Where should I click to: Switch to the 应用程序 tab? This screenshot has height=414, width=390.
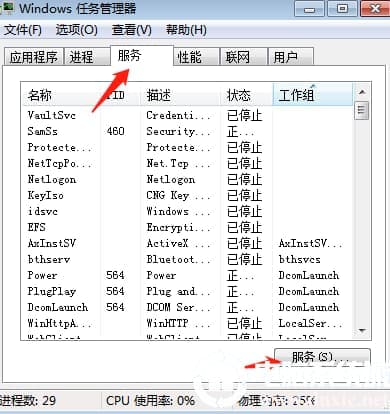click(33, 57)
